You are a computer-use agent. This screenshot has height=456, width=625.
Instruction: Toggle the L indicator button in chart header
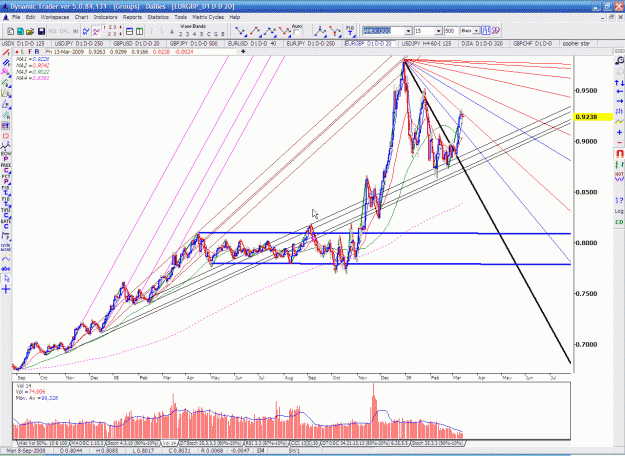[x=23, y=51]
